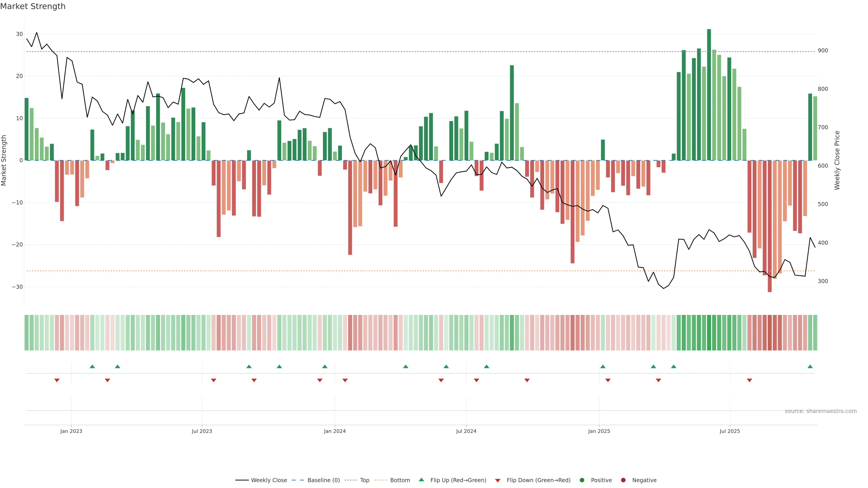Click the Jan 2024 axis label
This screenshot has height=488, width=868.
(335, 431)
